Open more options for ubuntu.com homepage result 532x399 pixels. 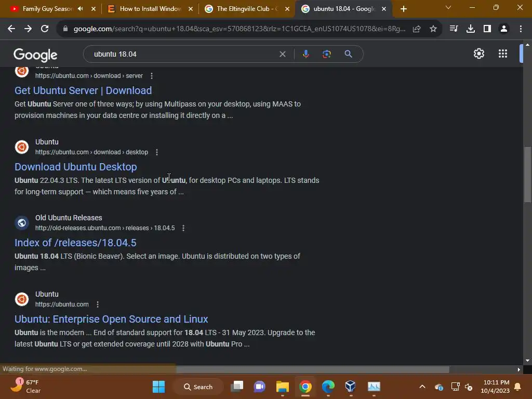click(x=98, y=304)
